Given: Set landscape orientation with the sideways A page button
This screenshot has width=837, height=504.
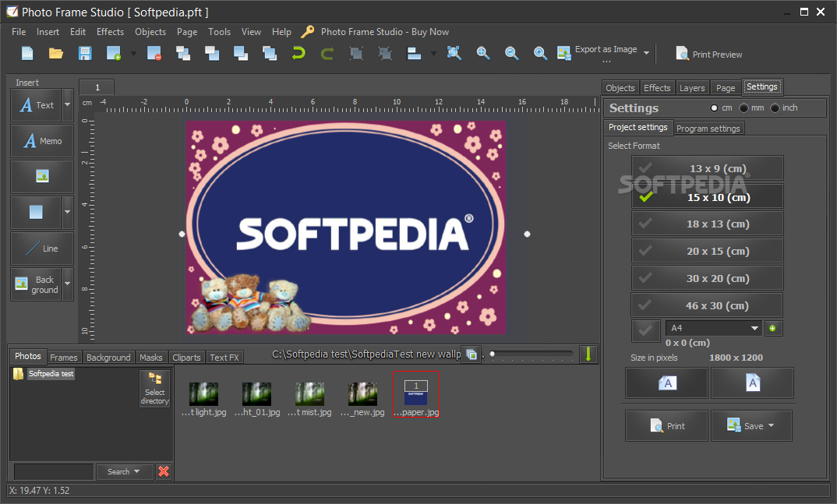Looking at the screenshot, I should click(667, 382).
